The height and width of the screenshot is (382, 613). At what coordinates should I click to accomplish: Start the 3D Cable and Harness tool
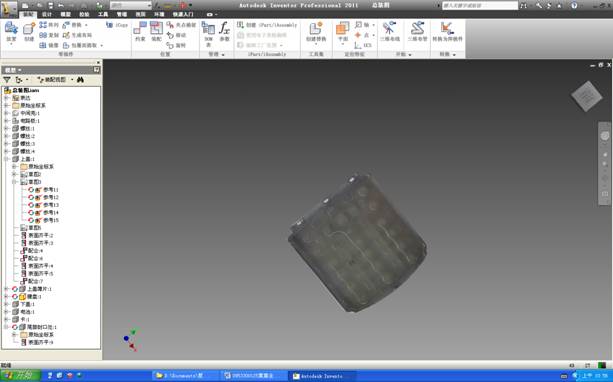pos(390,32)
